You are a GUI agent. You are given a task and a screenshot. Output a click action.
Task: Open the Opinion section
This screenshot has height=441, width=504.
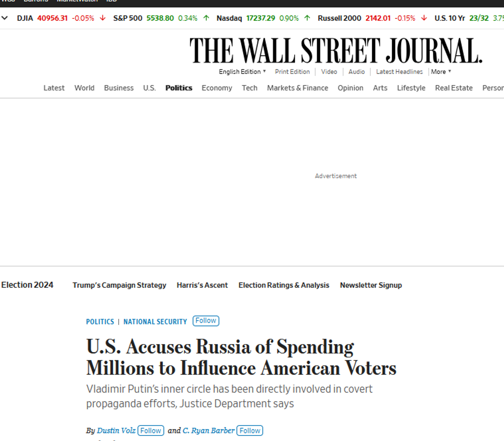[x=350, y=88]
